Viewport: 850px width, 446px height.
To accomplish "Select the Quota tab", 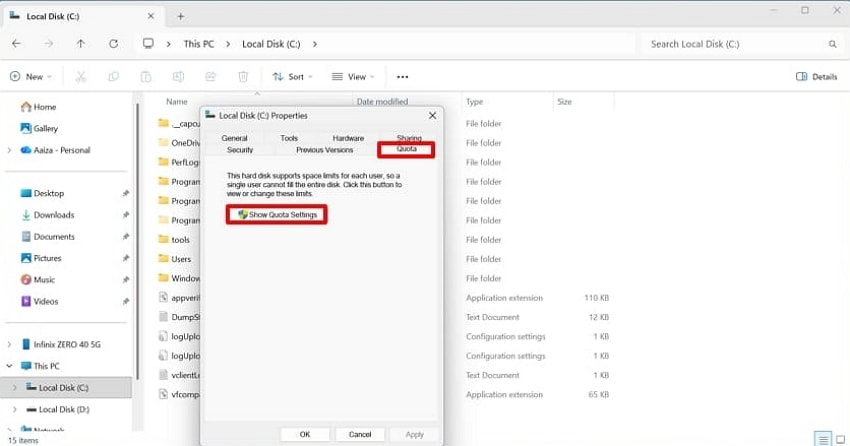I will (406, 150).
